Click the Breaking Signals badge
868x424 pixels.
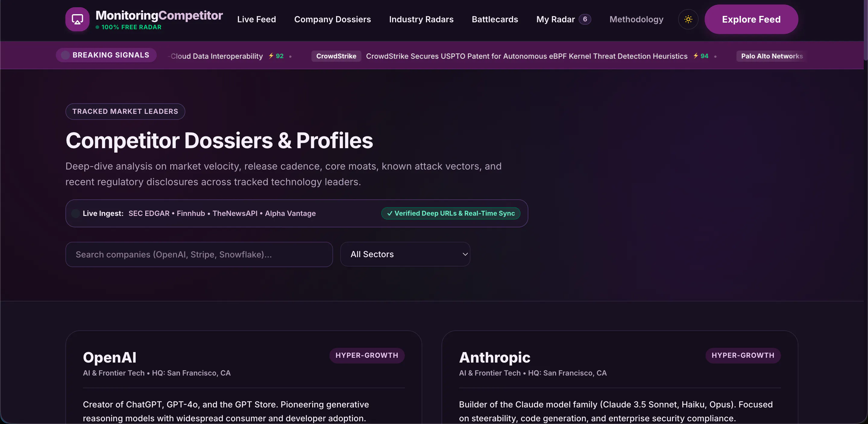click(106, 55)
